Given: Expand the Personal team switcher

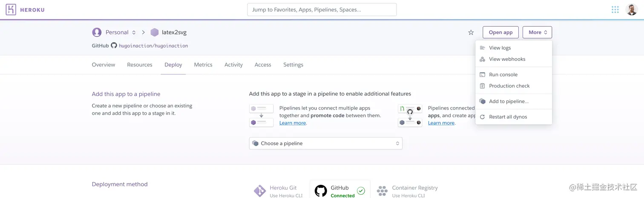Looking at the screenshot, I should click(x=134, y=32).
